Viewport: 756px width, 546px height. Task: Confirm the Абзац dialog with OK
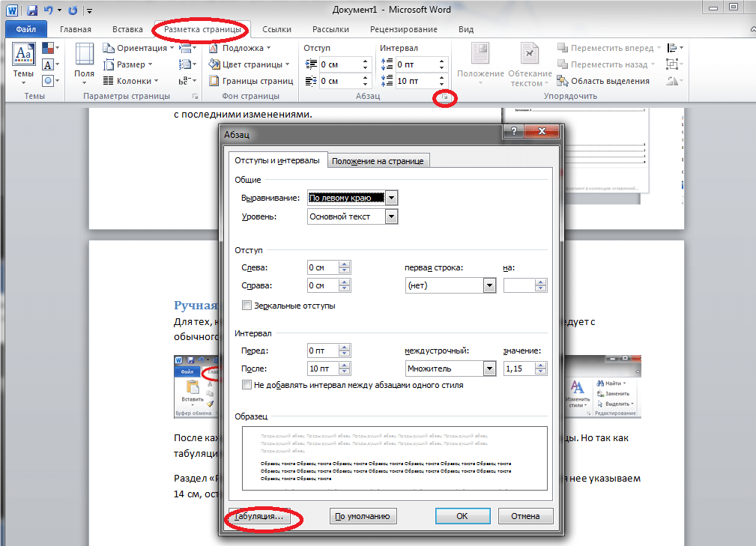click(x=462, y=516)
